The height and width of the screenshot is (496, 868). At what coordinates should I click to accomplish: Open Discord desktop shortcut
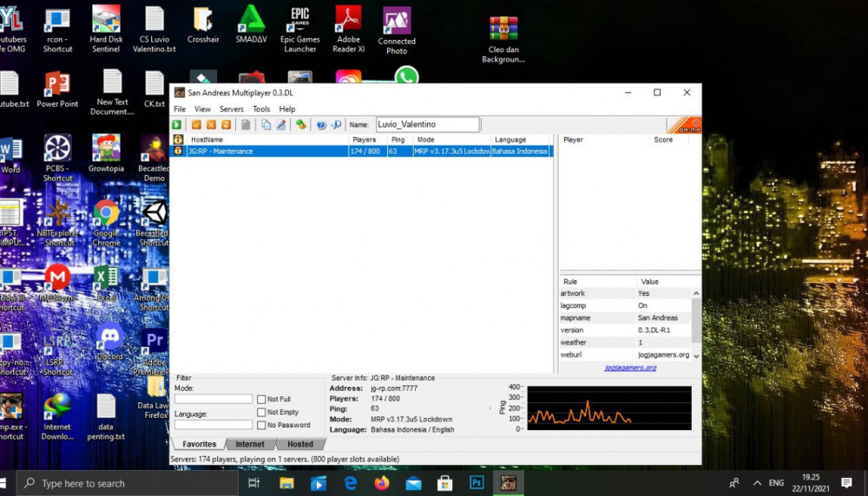click(x=109, y=342)
